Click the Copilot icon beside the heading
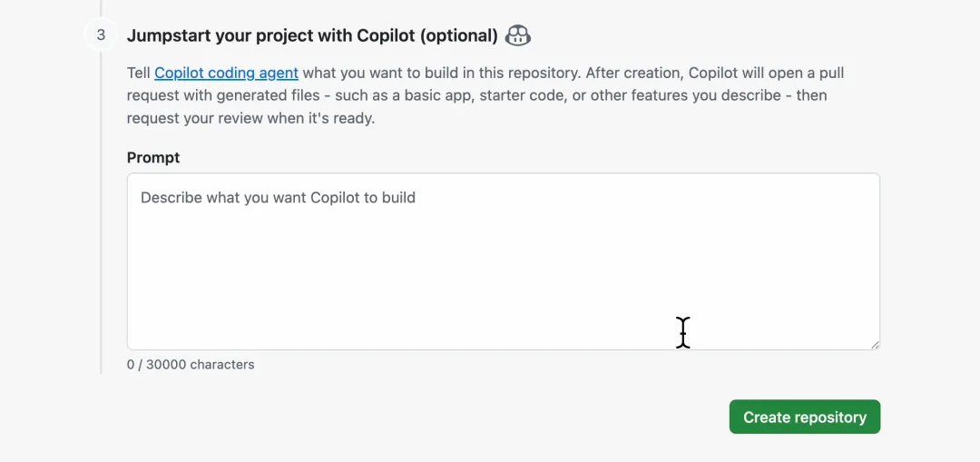The image size is (980, 462). click(x=518, y=35)
